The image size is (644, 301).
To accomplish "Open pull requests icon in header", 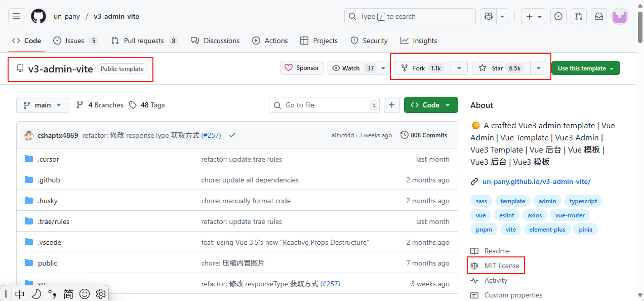I will [579, 16].
